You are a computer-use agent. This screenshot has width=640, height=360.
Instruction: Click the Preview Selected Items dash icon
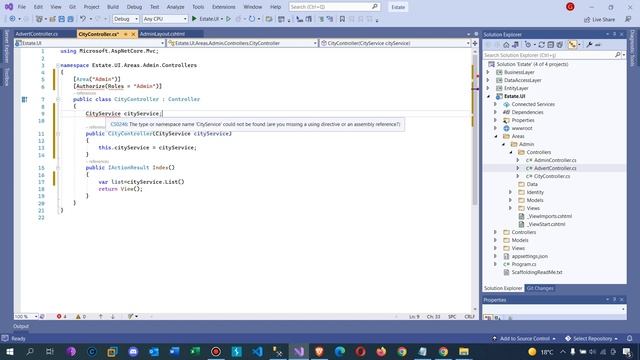(x=598, y=44)
